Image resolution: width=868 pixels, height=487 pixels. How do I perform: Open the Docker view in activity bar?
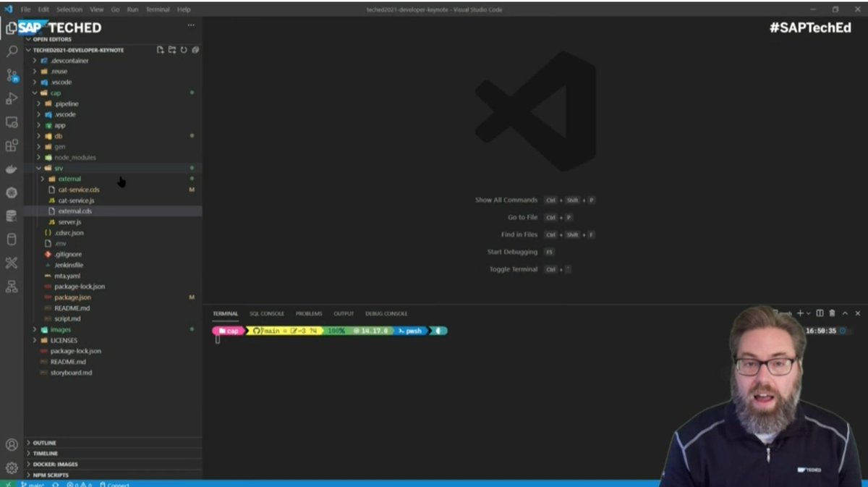12,169
